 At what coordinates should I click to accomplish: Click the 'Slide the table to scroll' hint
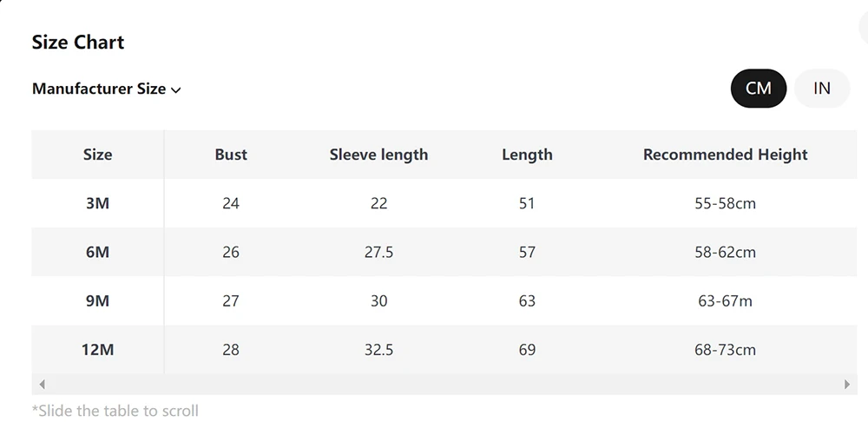[x=115, y=411]
